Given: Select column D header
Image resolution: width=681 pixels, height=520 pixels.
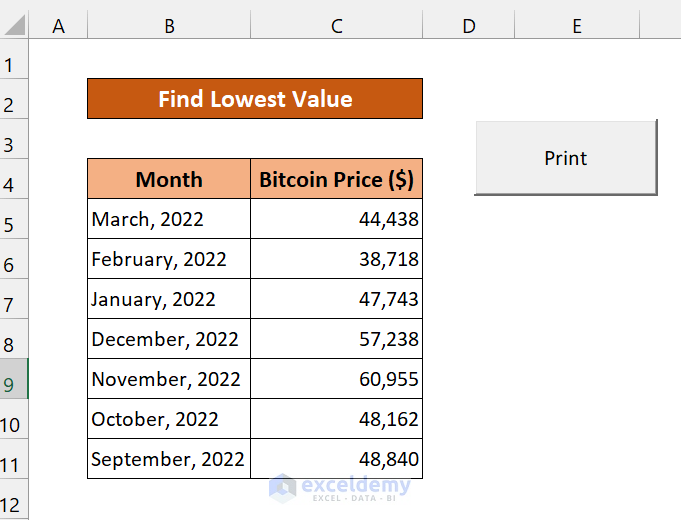Looking at the screenshot, I should click(x=468, y=26).
